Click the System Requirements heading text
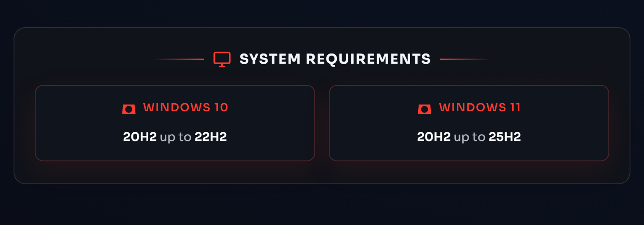Viewport: 644px width, 225px height. [335, 59]
